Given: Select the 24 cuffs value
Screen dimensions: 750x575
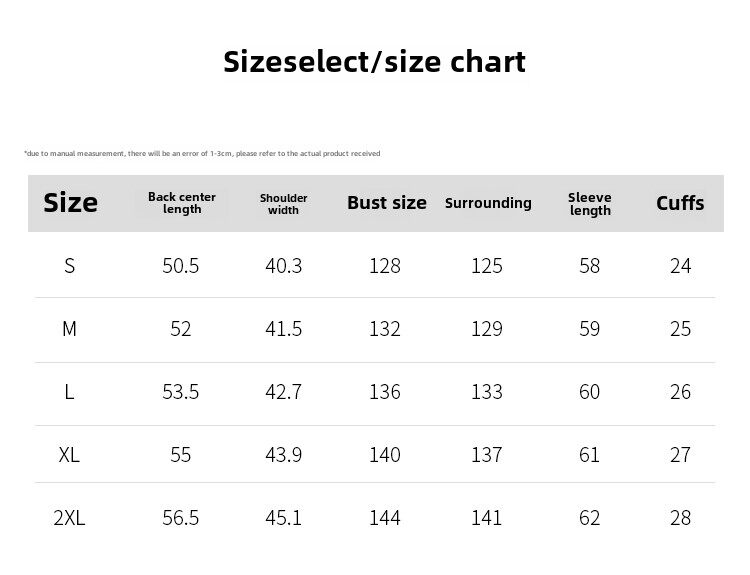Looking at the screenshot, I should tap(681, 266).
